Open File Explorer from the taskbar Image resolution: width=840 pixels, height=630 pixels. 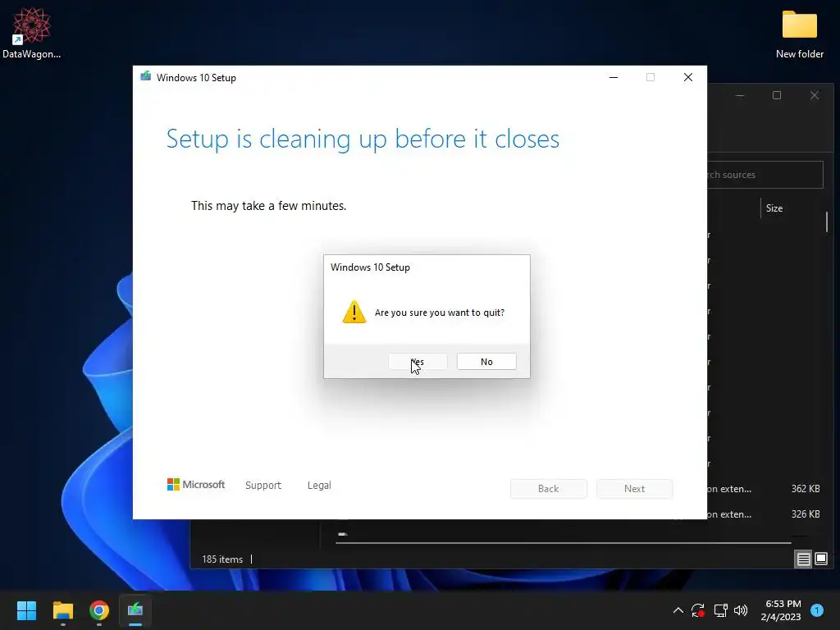click(x=62, y=610)
